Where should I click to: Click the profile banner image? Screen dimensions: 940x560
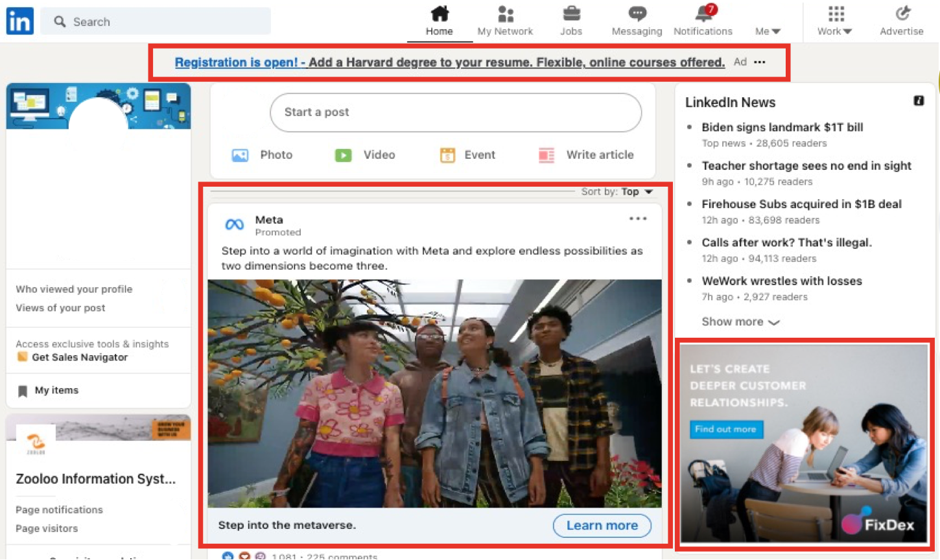99,106
